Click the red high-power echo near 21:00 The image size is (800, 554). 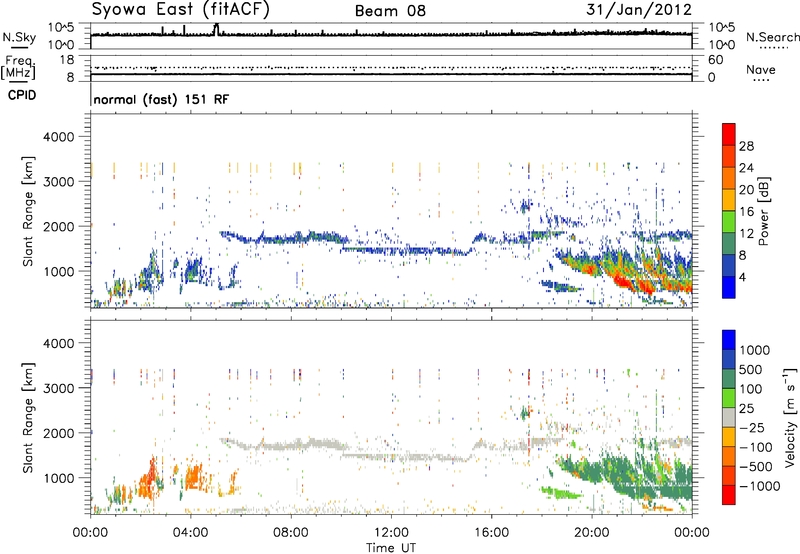pos(623,281)
